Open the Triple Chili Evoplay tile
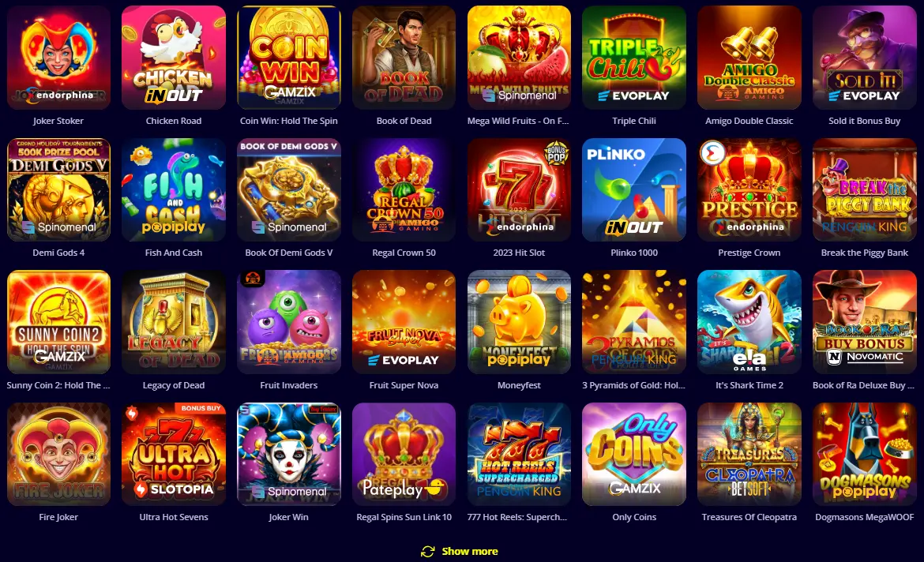 (634, 57)
